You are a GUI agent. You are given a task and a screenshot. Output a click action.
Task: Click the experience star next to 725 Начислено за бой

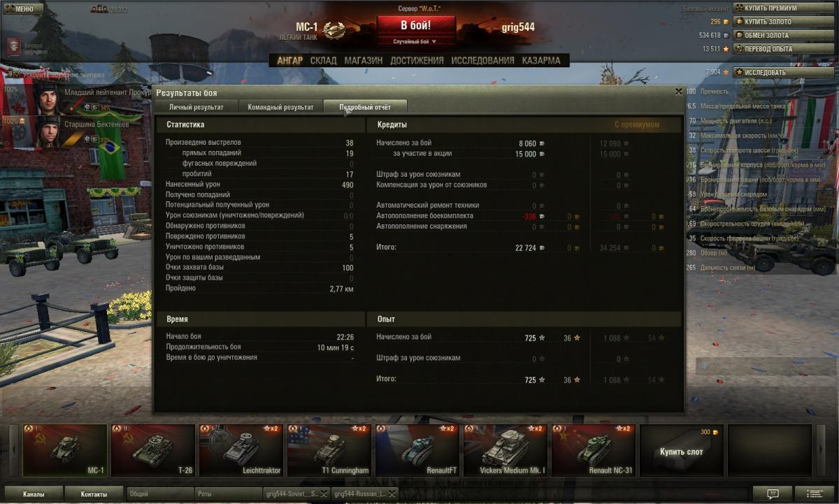tap(542, 338)
